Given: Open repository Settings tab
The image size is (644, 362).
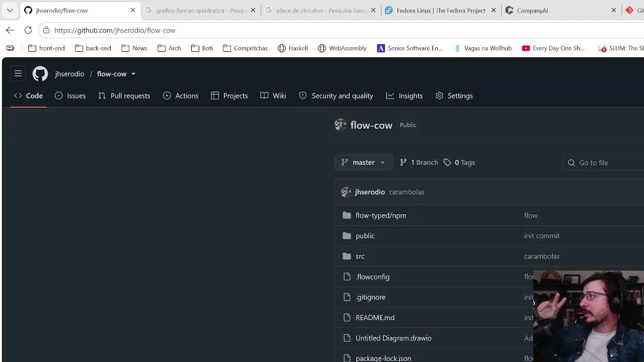Looking at the screenshot, I should [x=454, y=96].
